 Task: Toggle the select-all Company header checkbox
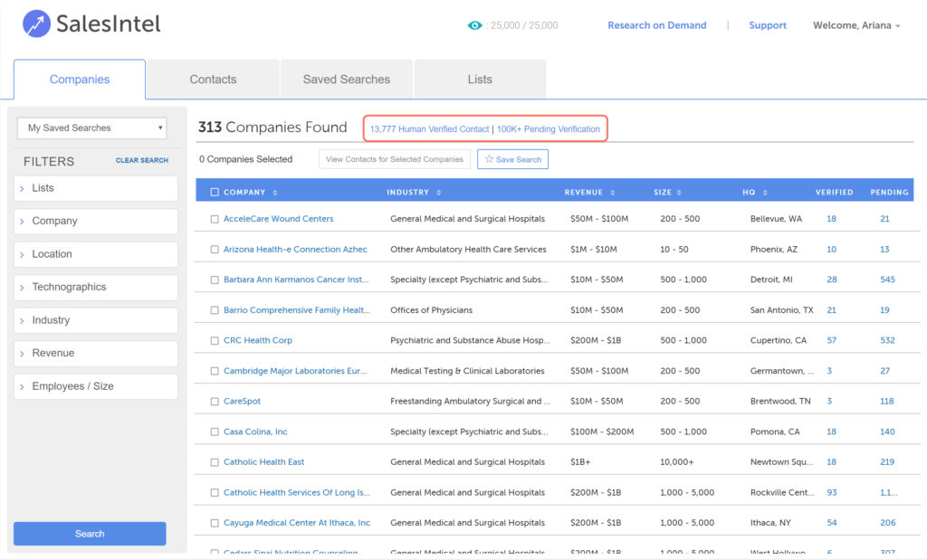pyautogui.click(x=215, y=192)
